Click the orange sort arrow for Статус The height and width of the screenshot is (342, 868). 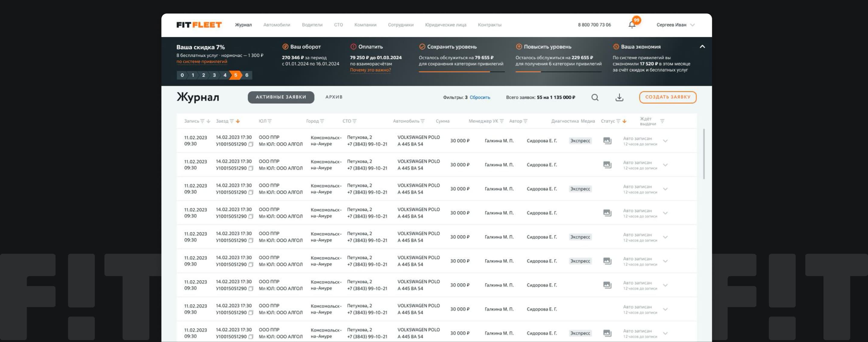[x=624, y=121]
